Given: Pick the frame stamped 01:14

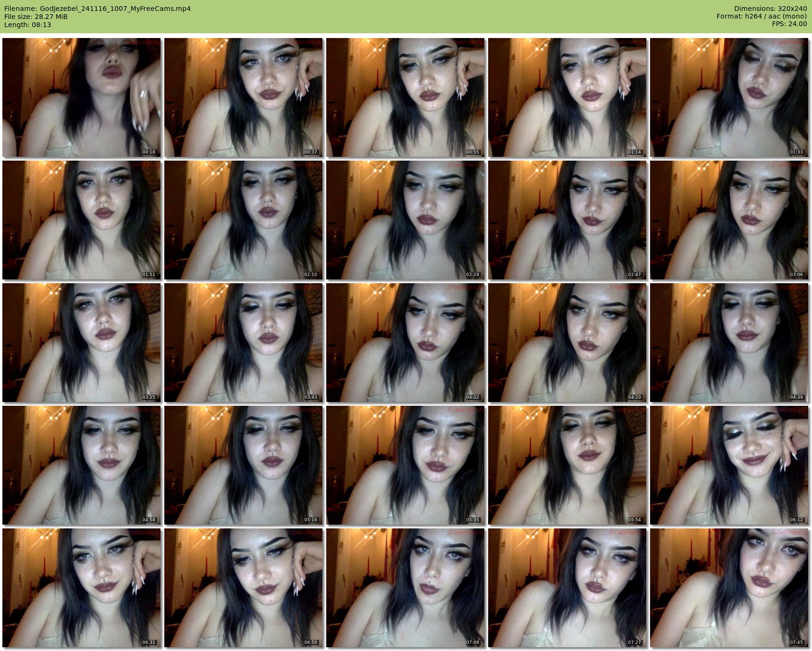Looking at the screenshot, I should click(x=567, y=97).
